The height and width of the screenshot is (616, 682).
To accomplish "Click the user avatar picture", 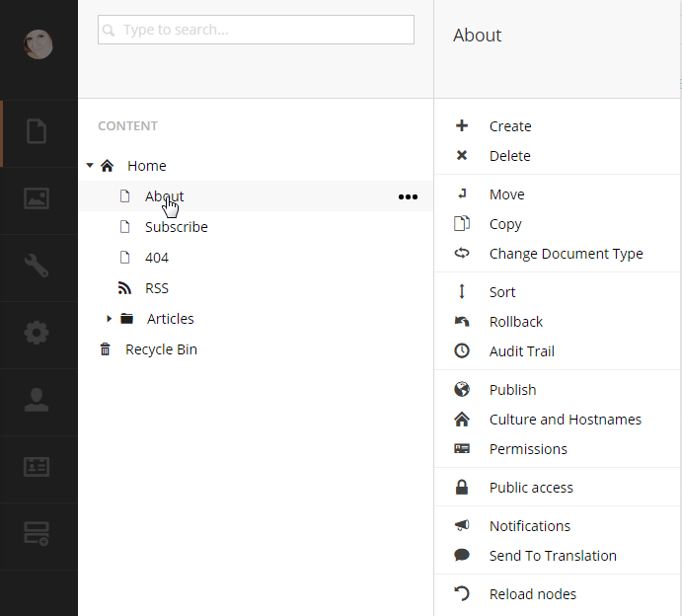I will click(x=38, y=43).
